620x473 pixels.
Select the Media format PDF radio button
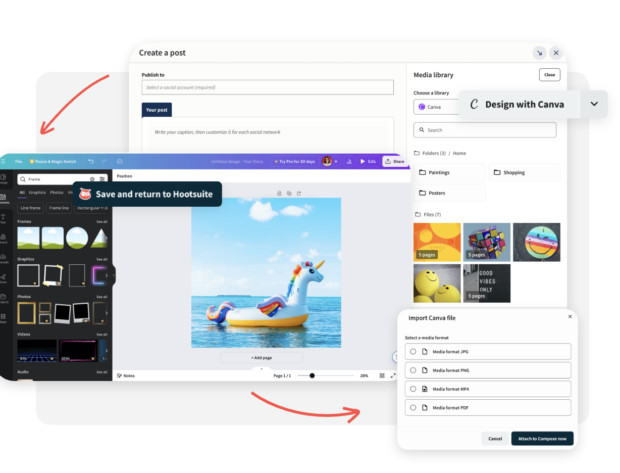click(413, 407)
